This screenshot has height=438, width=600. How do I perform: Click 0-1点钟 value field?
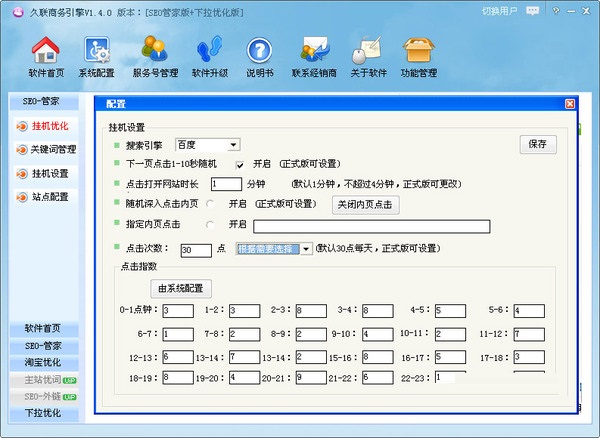pyautogui.click(x=178, y=311)
